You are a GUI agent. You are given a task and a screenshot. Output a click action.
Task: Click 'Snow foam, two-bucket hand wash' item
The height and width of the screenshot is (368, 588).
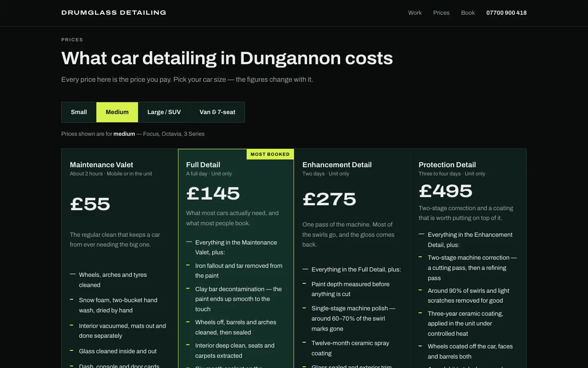click(118, 305)
